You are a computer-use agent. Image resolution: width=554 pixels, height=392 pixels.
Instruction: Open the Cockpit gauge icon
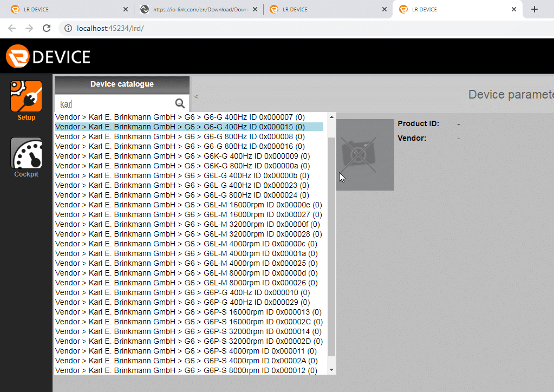(26, 153)
